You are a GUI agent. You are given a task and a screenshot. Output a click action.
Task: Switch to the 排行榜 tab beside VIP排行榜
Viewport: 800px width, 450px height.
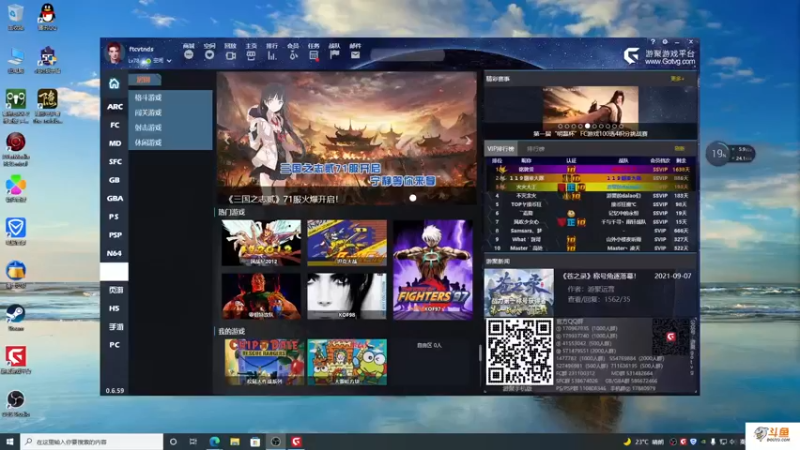tap(535, 148)
